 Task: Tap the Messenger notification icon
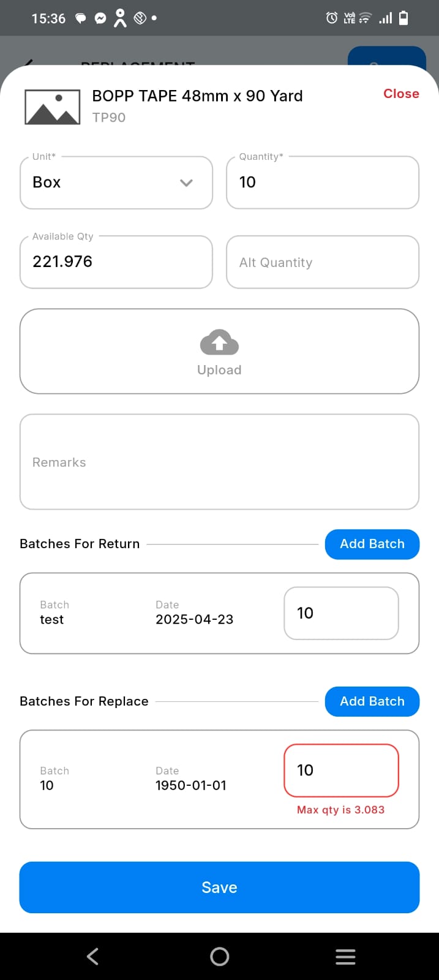click(x=100, y=18)
